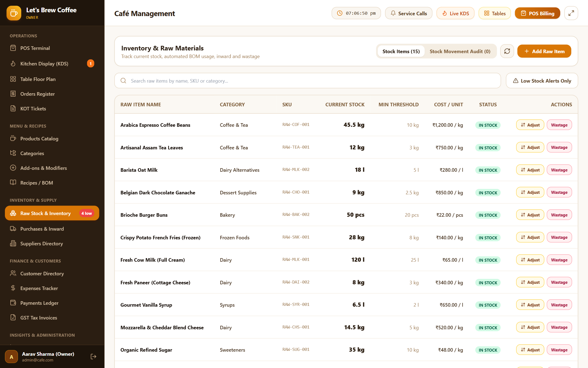Screen dimensions: 588x368
Task: Click SKU RAW-SUG-001 cell
Action: coord(296,349)
